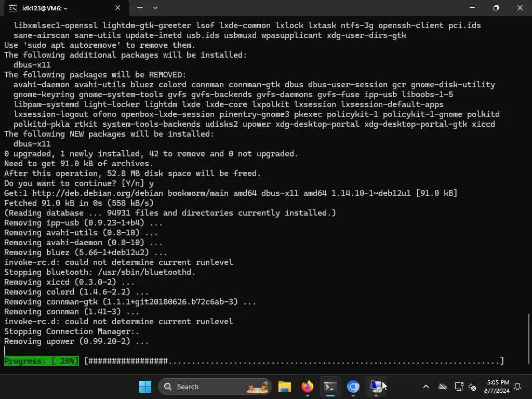Minimize the terminal window
The image size is (532, 399).
coord(472,7)
